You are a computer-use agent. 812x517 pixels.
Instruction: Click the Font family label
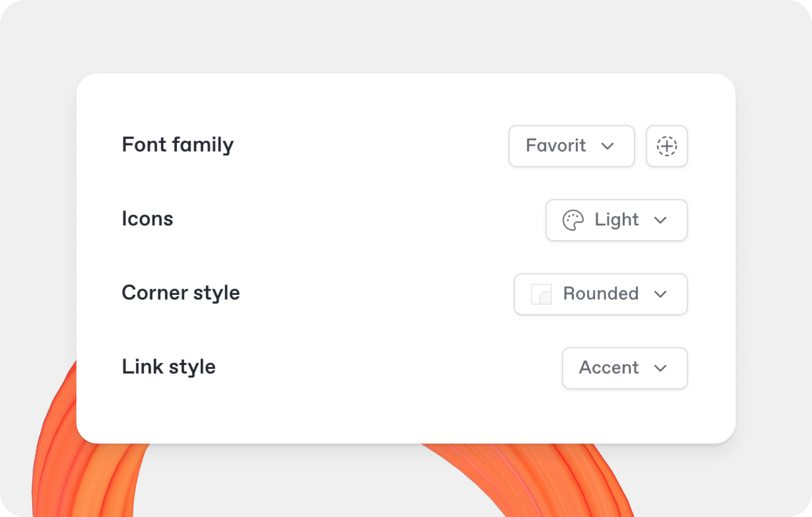178,145
